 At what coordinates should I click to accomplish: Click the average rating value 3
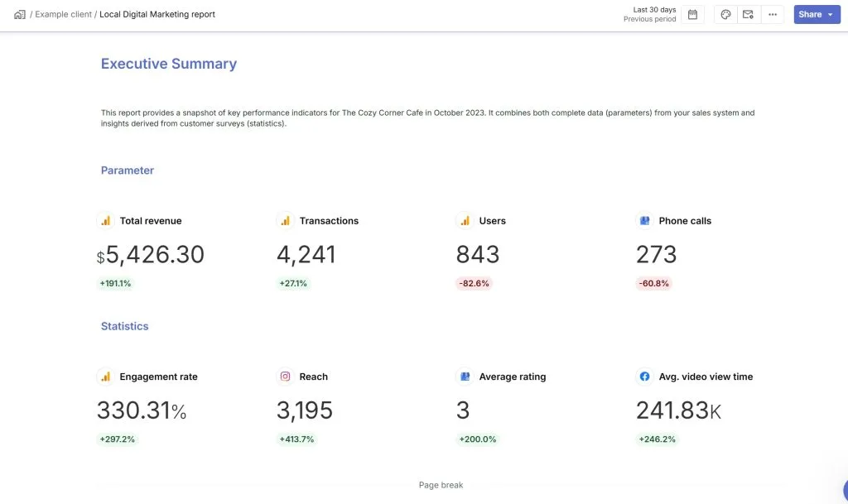tap(463, 410)
